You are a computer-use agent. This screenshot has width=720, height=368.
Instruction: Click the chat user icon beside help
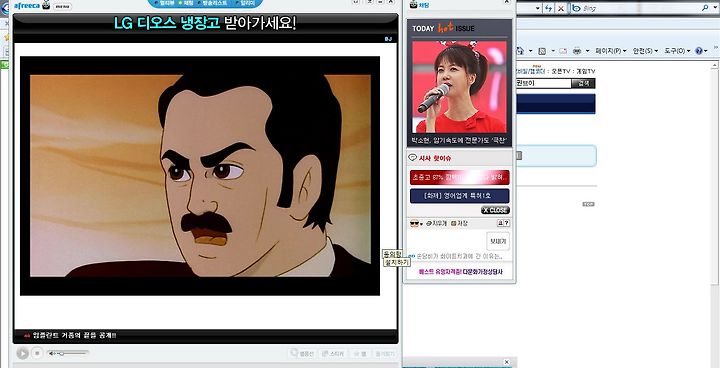point(500,223)
